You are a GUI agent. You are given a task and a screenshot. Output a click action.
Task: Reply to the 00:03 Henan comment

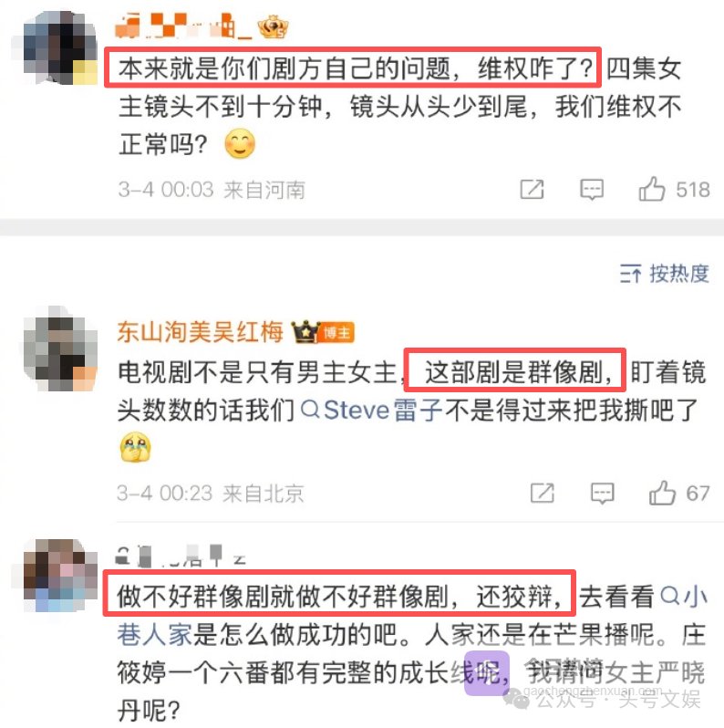click(x=592, y=190)
